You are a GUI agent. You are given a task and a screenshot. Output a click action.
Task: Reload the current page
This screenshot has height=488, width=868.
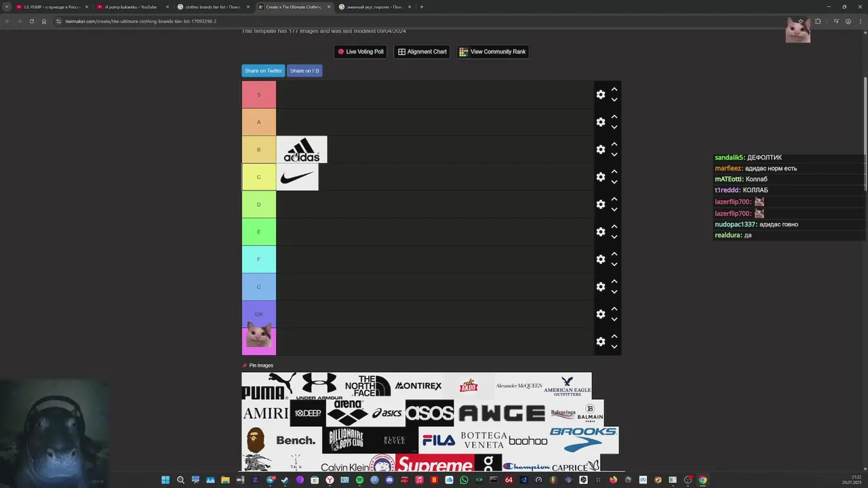(31, 21)
